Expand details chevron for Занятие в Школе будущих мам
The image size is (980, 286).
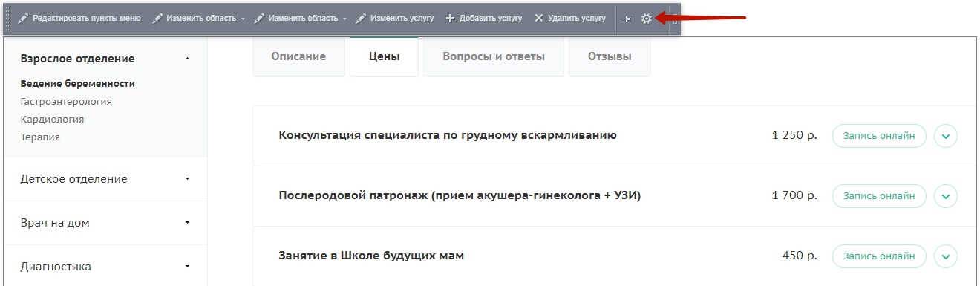click(946, 256)
